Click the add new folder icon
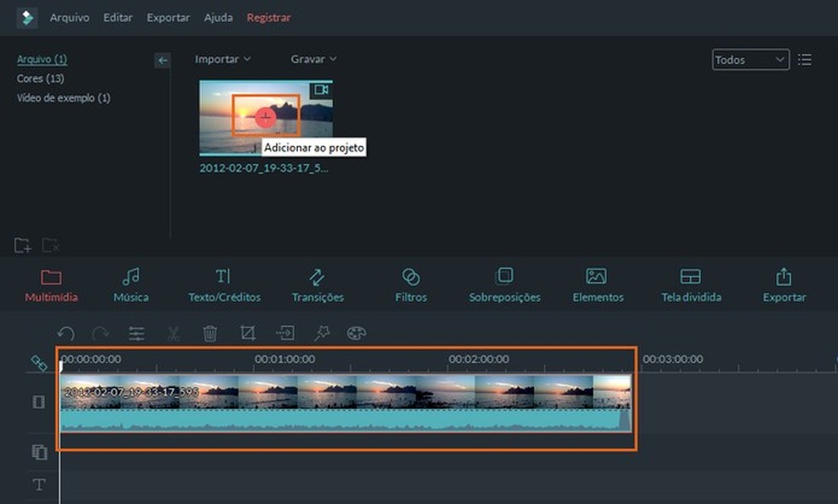The image size is (838, 504). pos(23,245)
